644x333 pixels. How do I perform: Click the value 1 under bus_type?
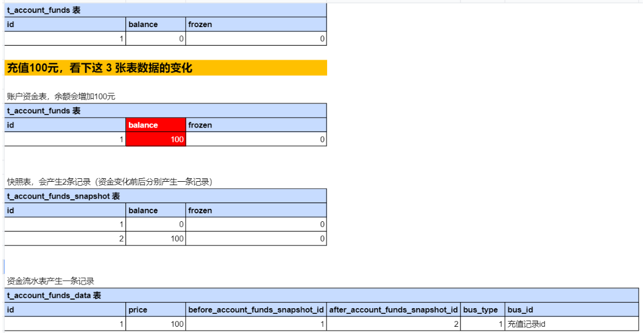482,324
